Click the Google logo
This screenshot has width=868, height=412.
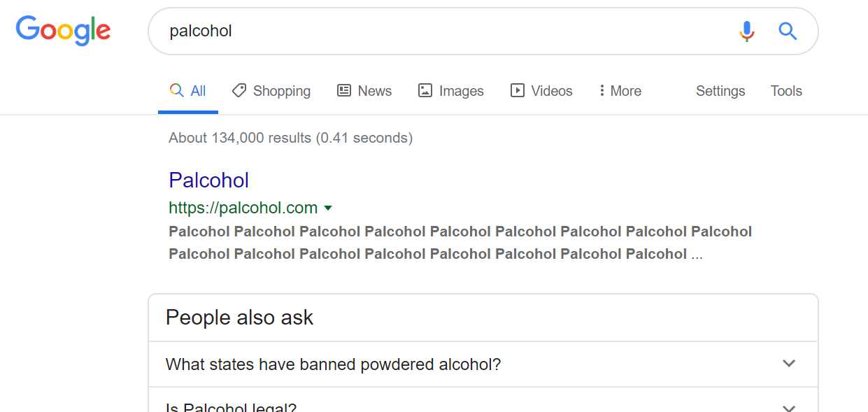(x=64, y=31)
